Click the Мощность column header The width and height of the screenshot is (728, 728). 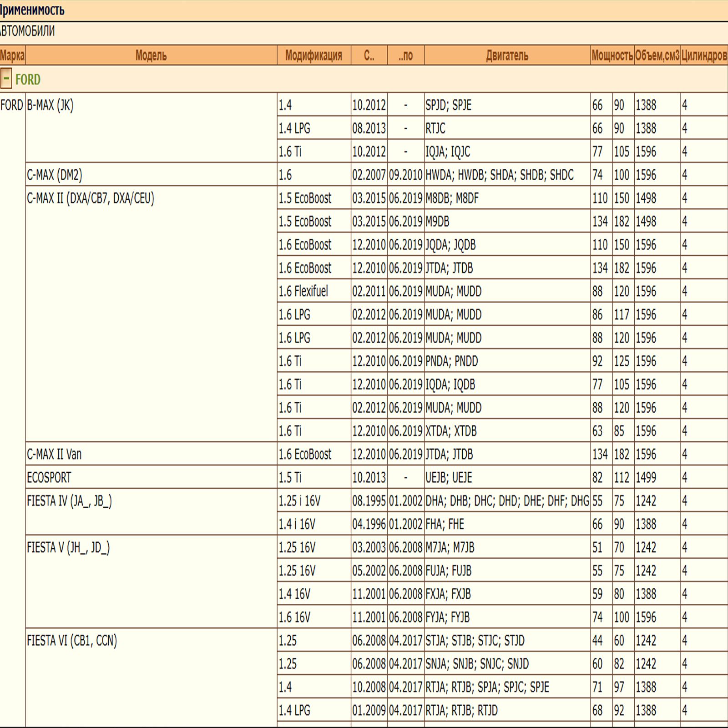click(612, 56)
